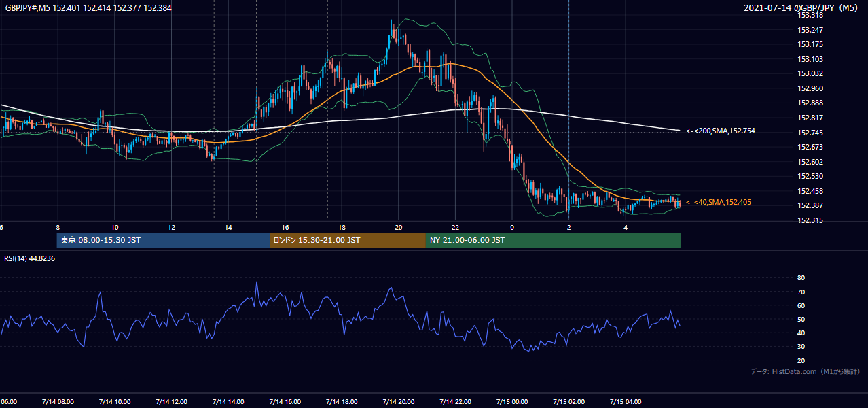Select the Tokyo 08:00-15:30 JST session bar
The image size is (868, 408).
point(163,240)
